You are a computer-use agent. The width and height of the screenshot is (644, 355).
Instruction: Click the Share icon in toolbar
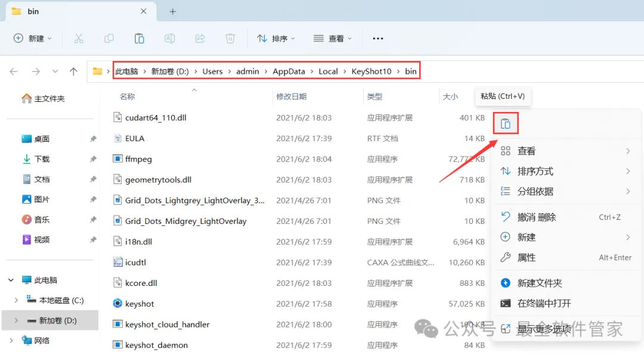(x=200, y=39)
